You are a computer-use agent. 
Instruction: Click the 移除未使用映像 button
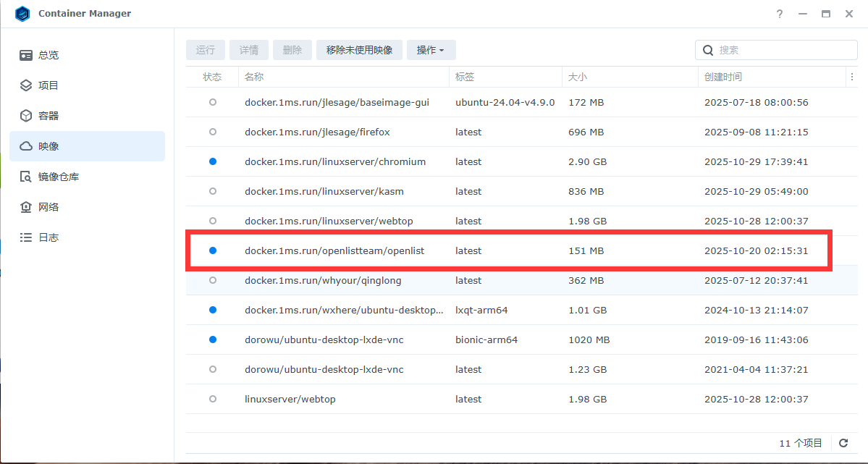359,50
